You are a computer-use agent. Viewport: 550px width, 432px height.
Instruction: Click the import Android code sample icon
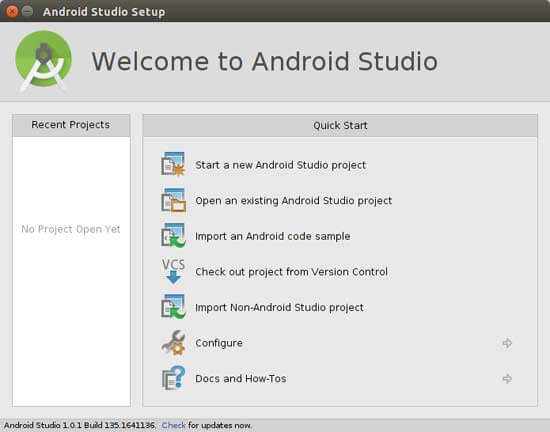tap(173, 236)
